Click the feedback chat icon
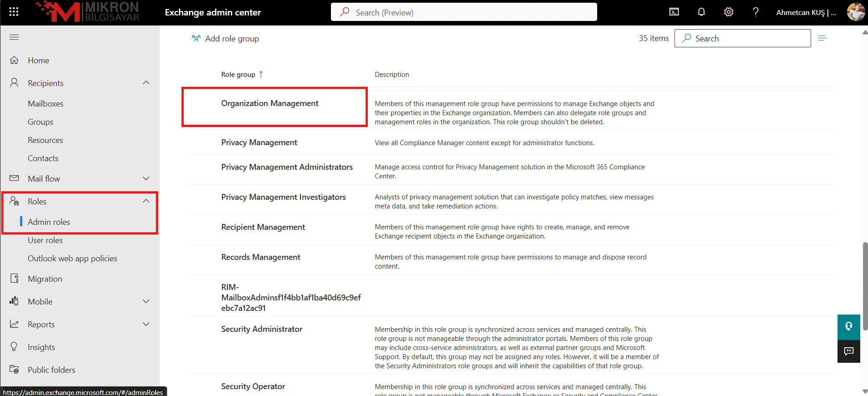The width and height of the screenshot is (868, 396). tap(849, 351)
